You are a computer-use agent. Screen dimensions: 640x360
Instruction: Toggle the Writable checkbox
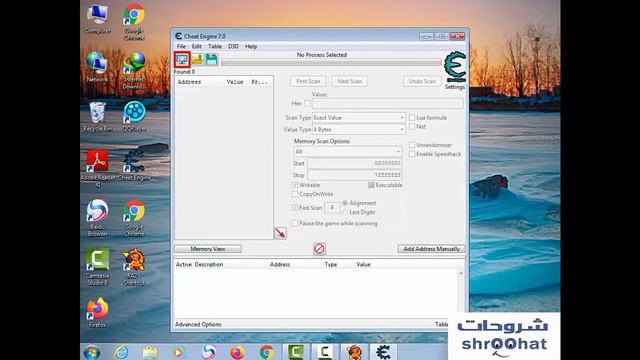(x=295, y=185)
